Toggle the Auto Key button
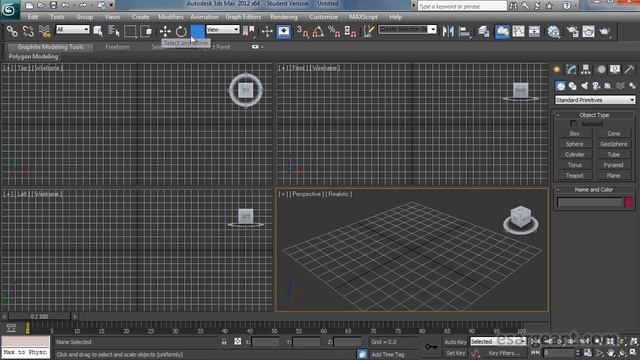640x360 pixels. coord(455,342)
